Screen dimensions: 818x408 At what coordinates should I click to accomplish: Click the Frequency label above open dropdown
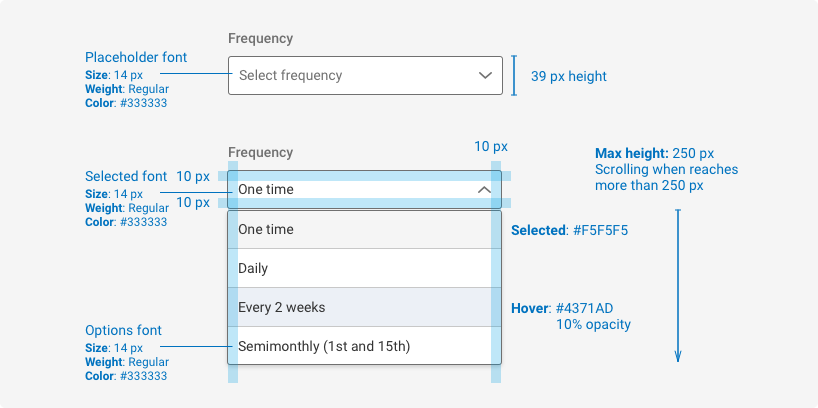tap(260, 153)
